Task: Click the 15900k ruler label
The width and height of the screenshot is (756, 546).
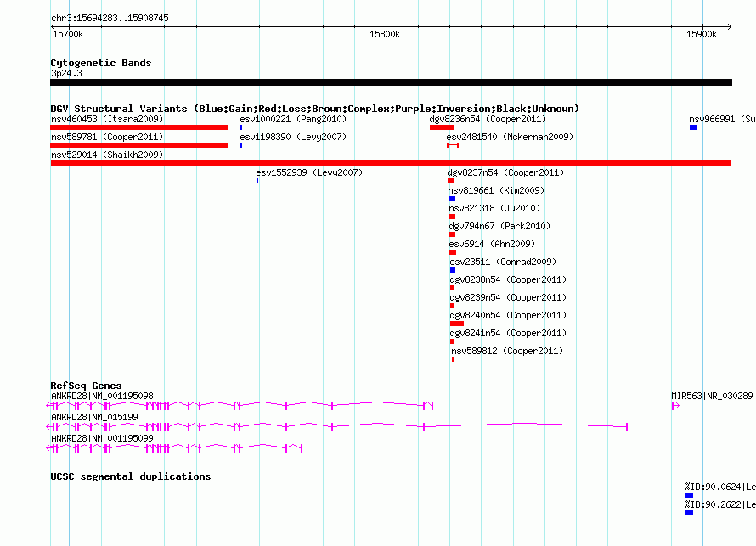Action: pyautogui.click(x=702, y=34)
